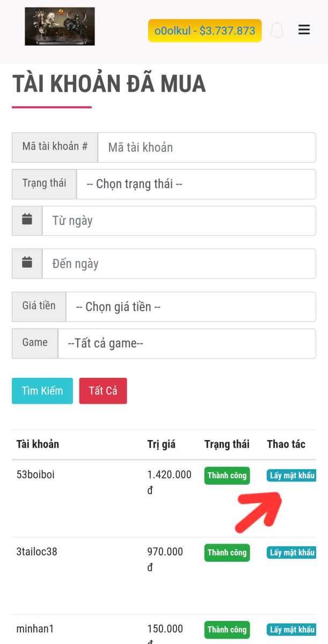Get password for 53boiboi account
Viewport: 328px width, 644px height.
[x=291, y=475]
